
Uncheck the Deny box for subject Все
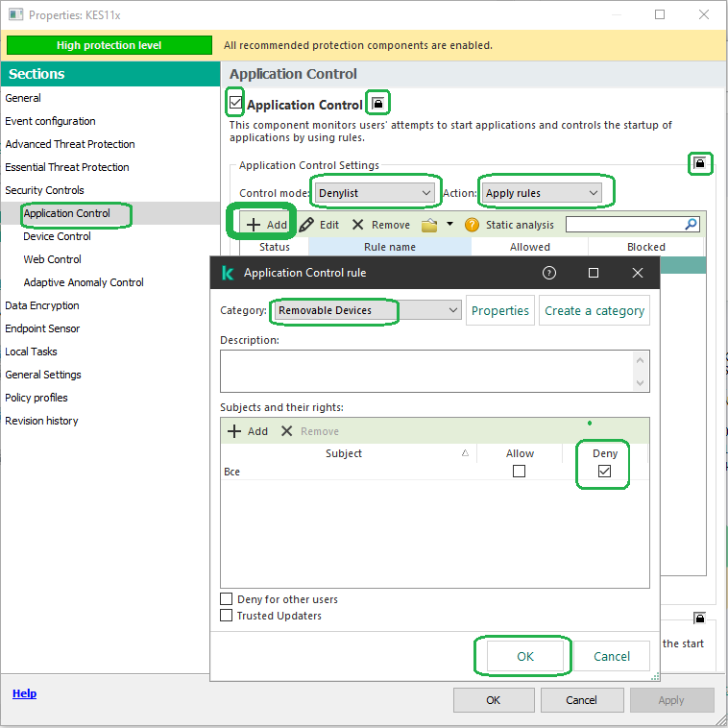coord(604,472)
